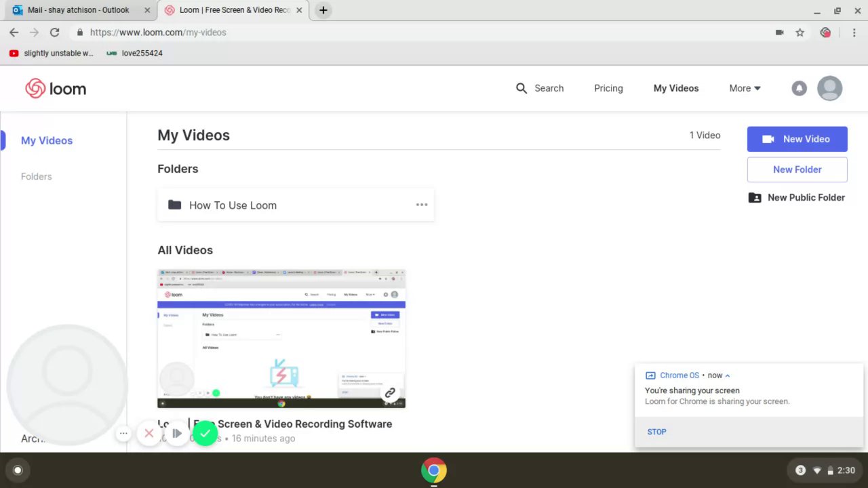Open the notifications bell

800,88
